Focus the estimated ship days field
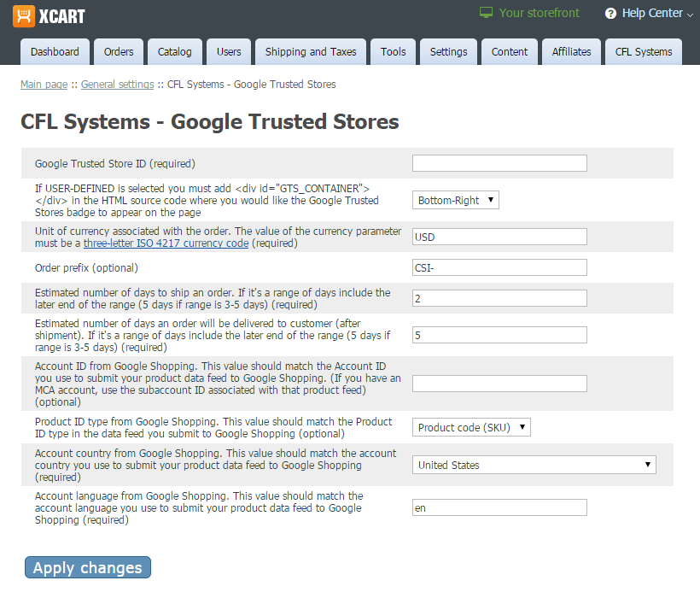This screenshot has width=700, height=592. (x=499, y=298)
